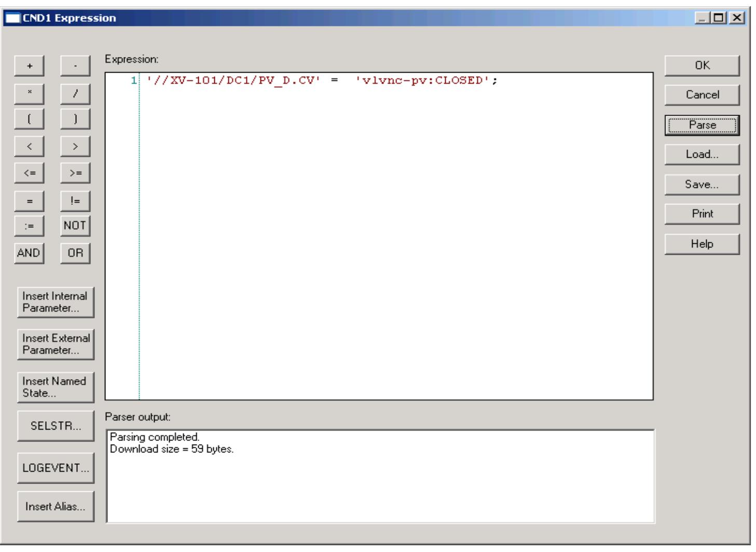
Task: Insert an opening parenthesis
Action: pos(29,119)
